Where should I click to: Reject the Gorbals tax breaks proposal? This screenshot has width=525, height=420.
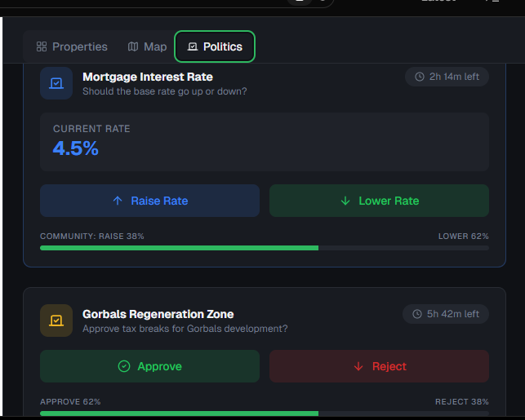(379, 366)
